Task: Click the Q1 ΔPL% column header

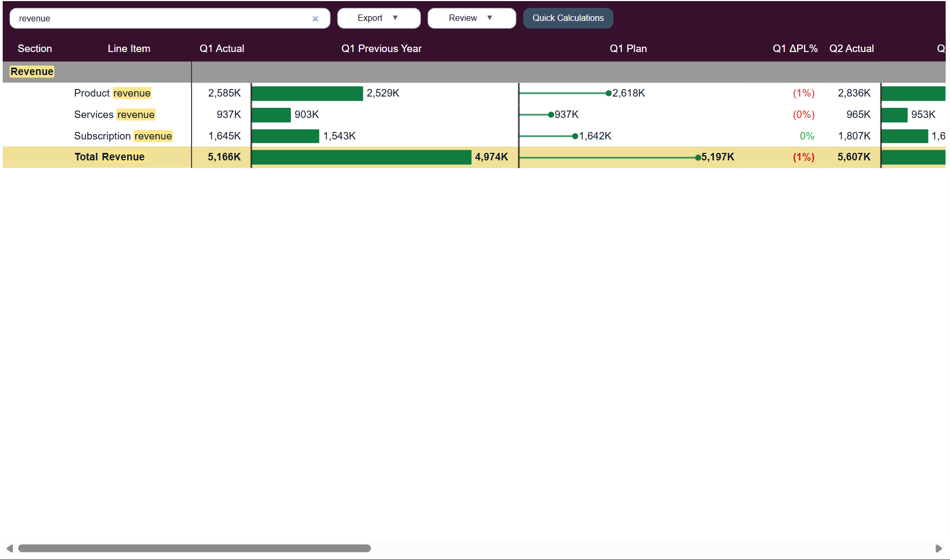Action: pos(795,49)
